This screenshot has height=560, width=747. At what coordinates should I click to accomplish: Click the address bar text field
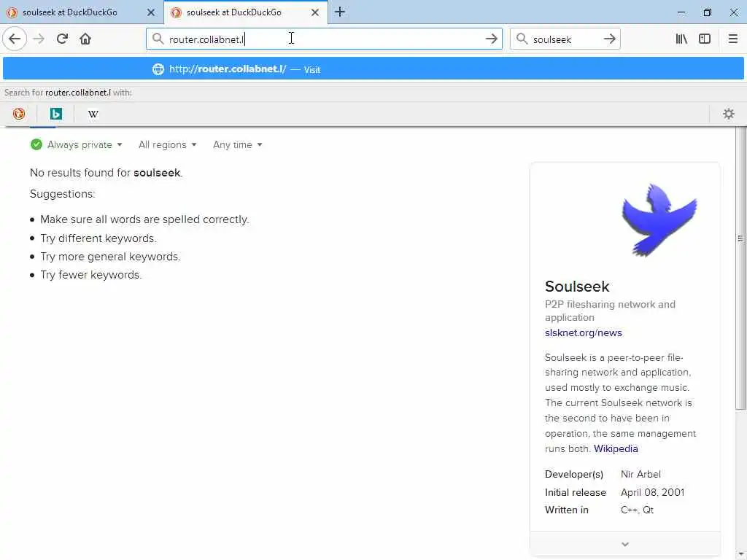click(x=324, y=39)
